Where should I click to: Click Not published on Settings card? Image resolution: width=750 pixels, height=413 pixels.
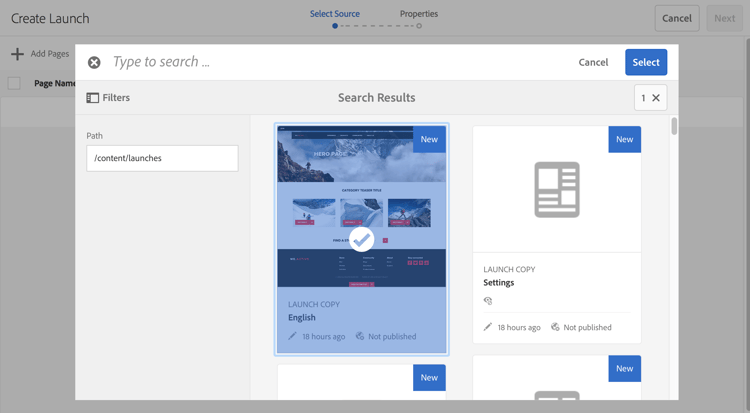587,327
